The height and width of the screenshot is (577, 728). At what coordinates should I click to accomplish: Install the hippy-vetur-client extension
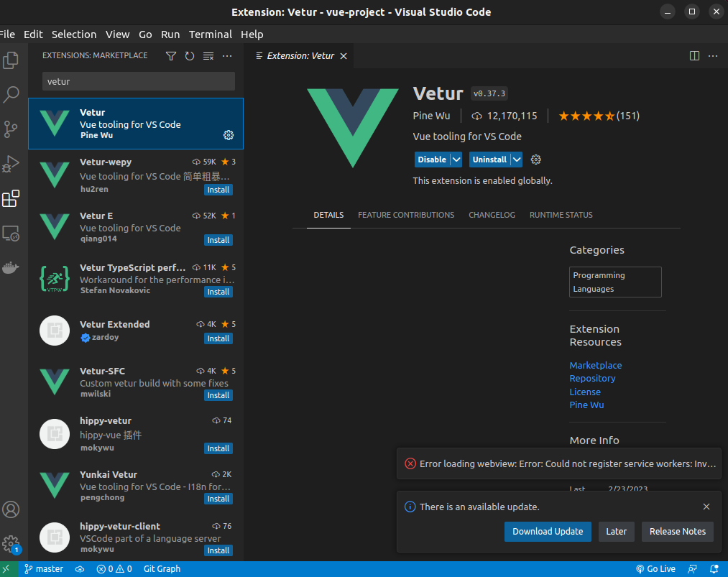pyautogui.click(x=218, y=550)
